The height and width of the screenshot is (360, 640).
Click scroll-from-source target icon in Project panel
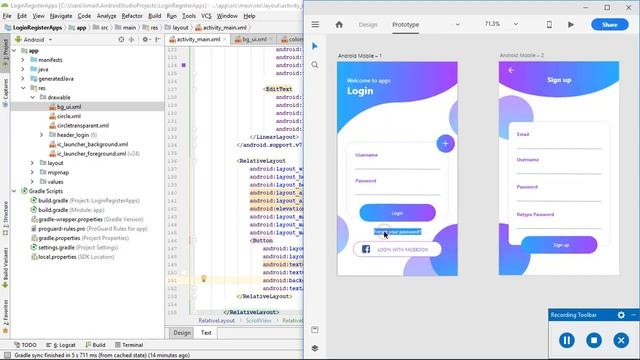coord(121,40)
